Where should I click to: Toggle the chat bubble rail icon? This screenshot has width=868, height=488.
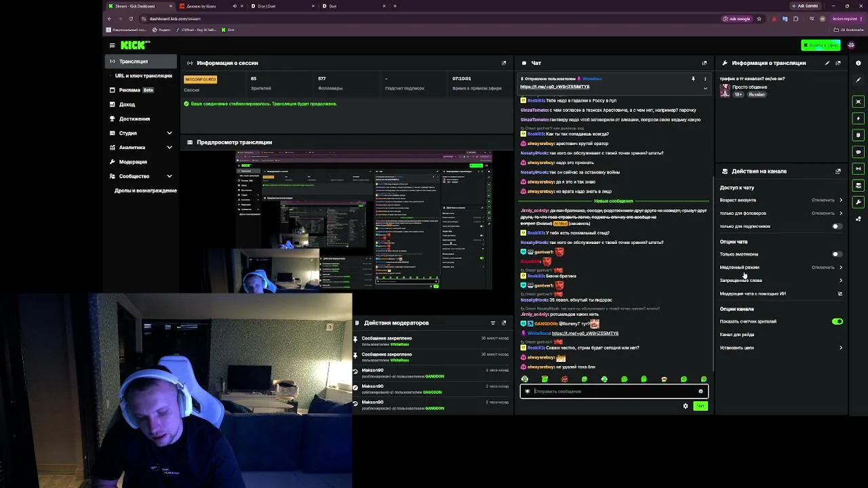(x=858, y=152)
